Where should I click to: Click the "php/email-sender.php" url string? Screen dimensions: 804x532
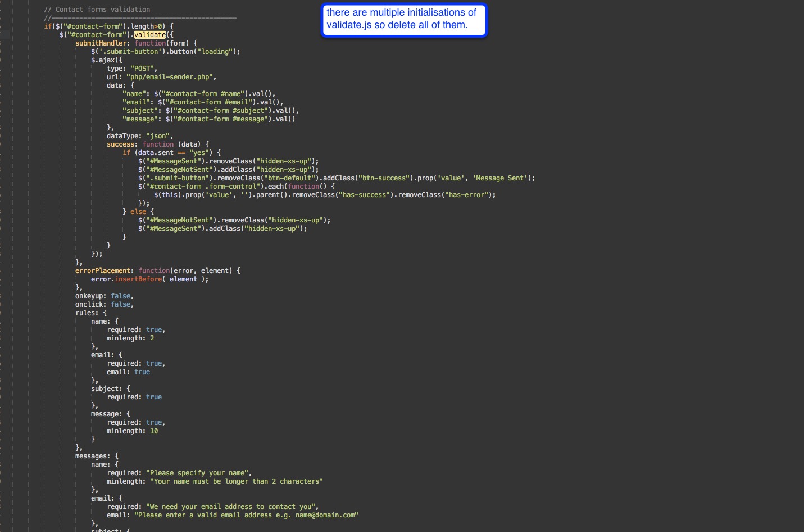pyautogui.click(x=170, y=77)
